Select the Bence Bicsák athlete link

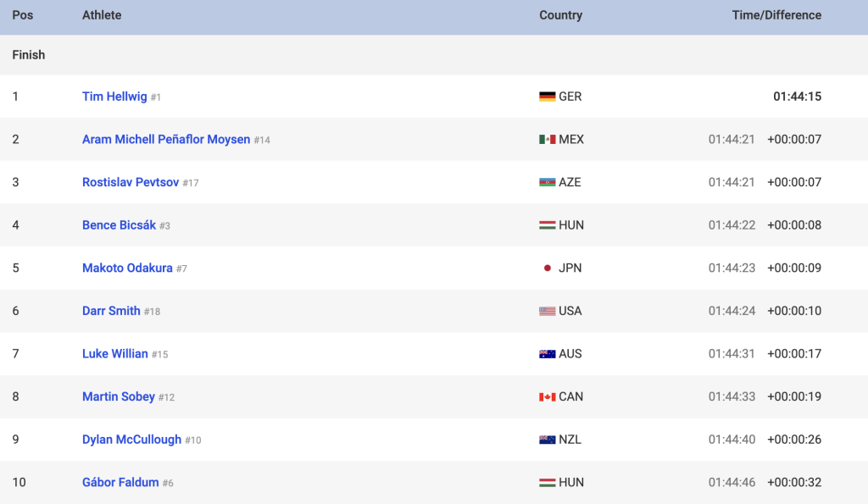point(119,225)
